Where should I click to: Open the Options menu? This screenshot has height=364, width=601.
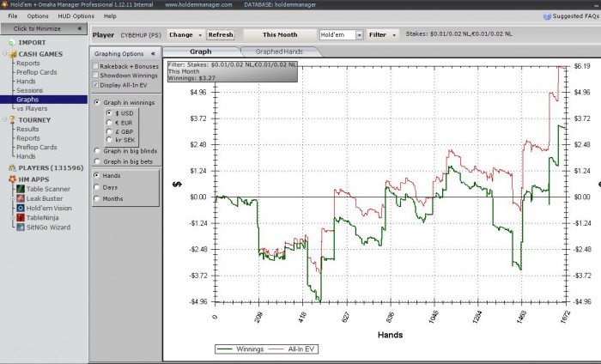(x=38, y=16)
